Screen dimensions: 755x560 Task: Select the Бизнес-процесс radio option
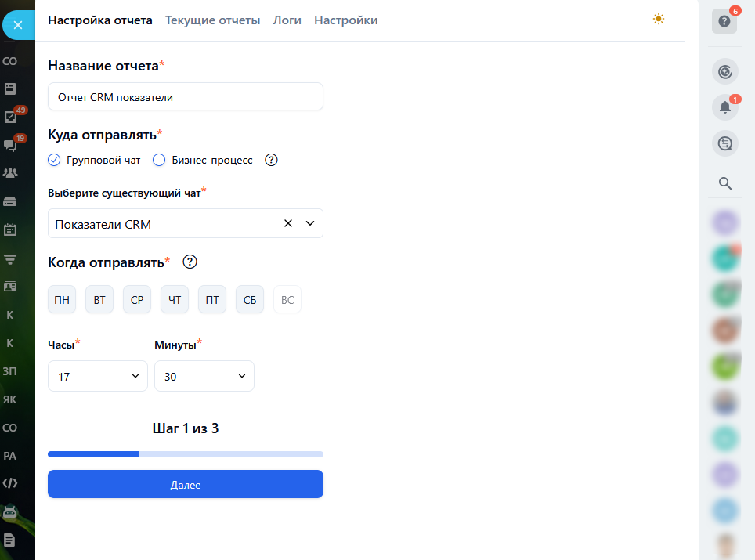[159, 160]
